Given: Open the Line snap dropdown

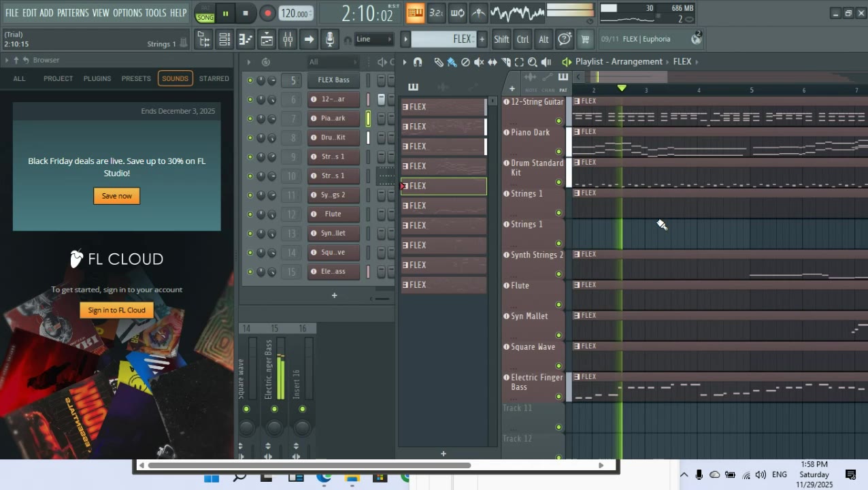Looking at the screenshot, I should [x=373, y=39].
